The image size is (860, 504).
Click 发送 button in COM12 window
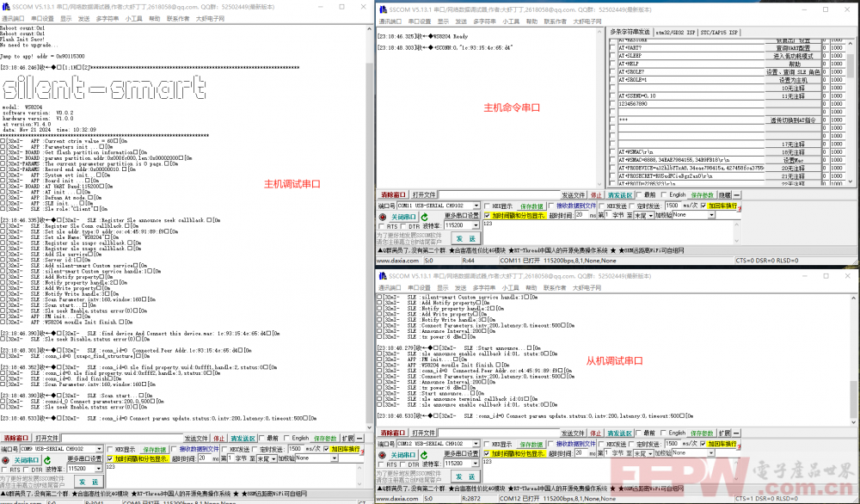click(465, 476)
